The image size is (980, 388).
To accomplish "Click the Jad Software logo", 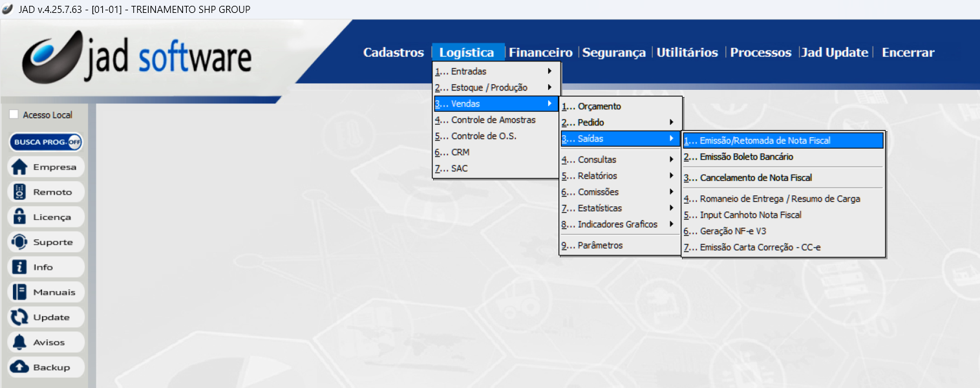I will 137,58.
